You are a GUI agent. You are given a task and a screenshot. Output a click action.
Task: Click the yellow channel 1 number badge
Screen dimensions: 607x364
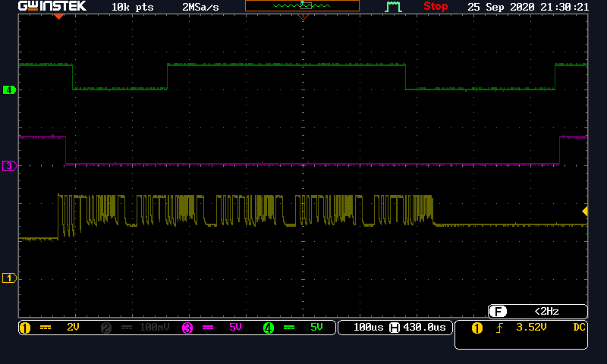click(25, 328)
